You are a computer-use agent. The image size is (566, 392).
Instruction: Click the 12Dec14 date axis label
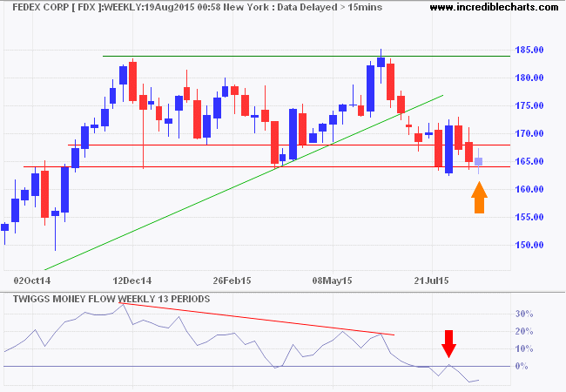click(132, 280)
